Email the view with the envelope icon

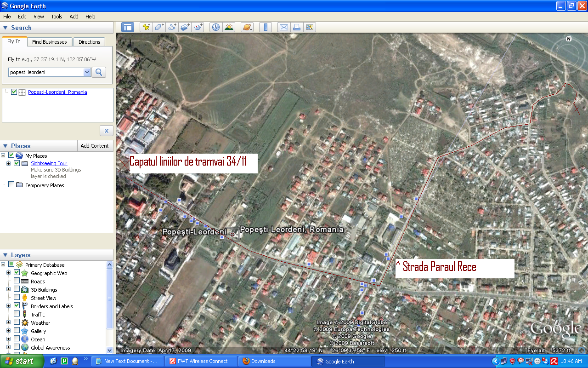(x=284, y=27)
